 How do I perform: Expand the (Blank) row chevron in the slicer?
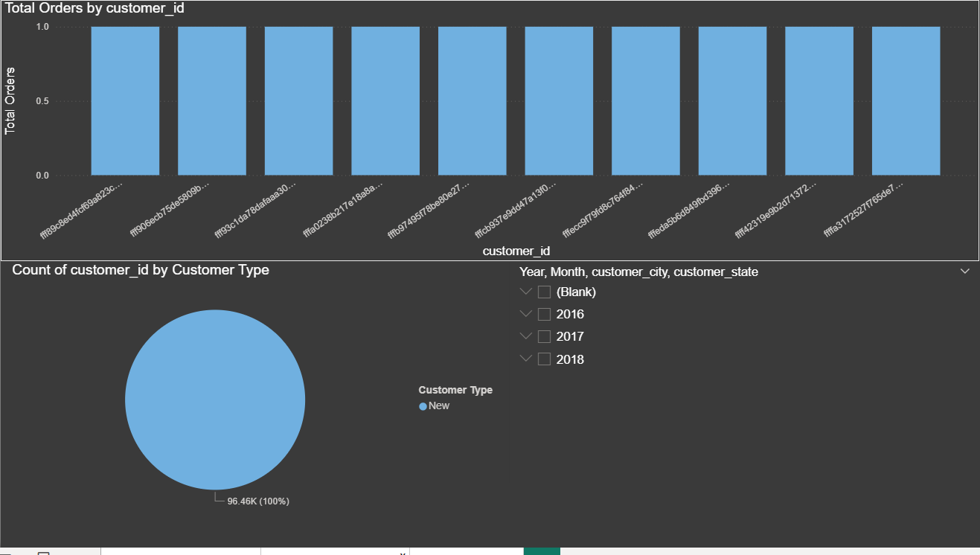click(526, 292)
